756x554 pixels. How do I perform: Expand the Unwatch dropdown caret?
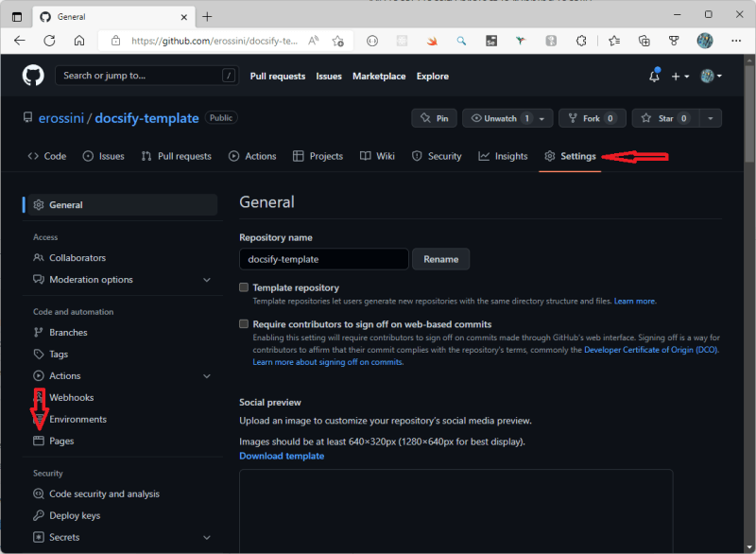[541, 118]
